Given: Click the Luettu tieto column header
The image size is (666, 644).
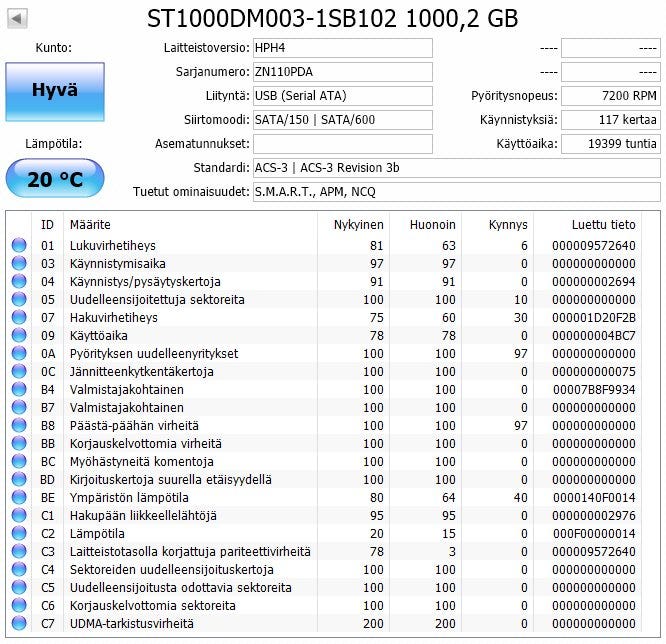Looking at the screenshot, I should (x=587, y=225).
